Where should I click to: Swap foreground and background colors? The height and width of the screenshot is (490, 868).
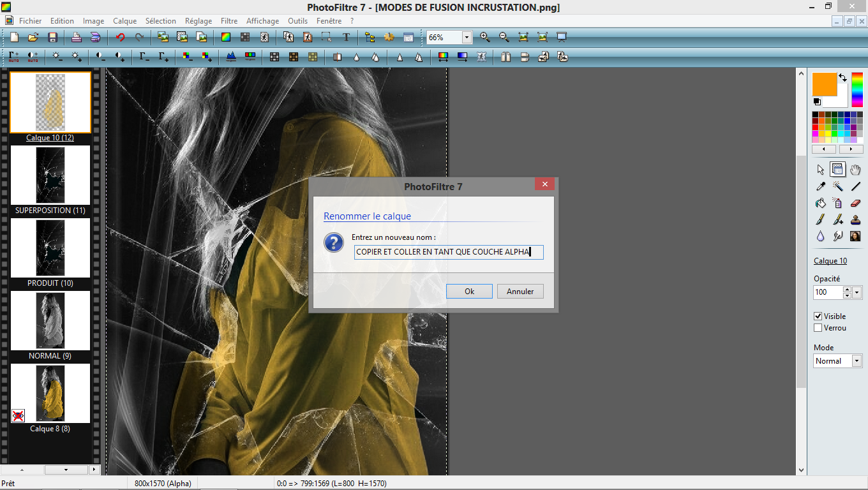842,77
